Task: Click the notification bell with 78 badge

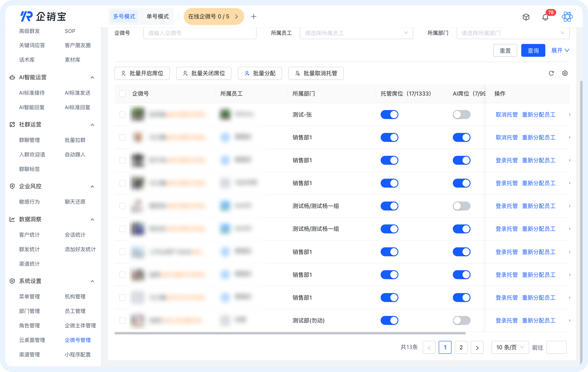Action: [545, 17]
